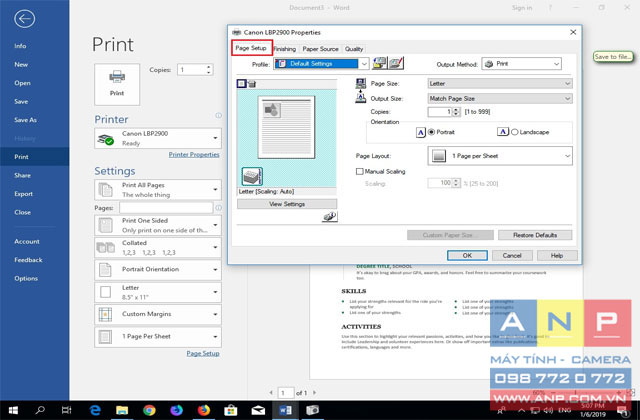This screenshot has height=420, width=640.
Task: Select Portrait orientation radio button
Action: [x=431, y=132]
